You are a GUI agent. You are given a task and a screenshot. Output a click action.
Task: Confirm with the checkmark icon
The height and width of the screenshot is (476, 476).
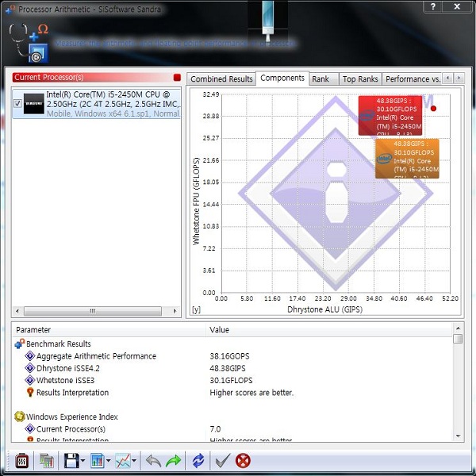click(223, 461)
